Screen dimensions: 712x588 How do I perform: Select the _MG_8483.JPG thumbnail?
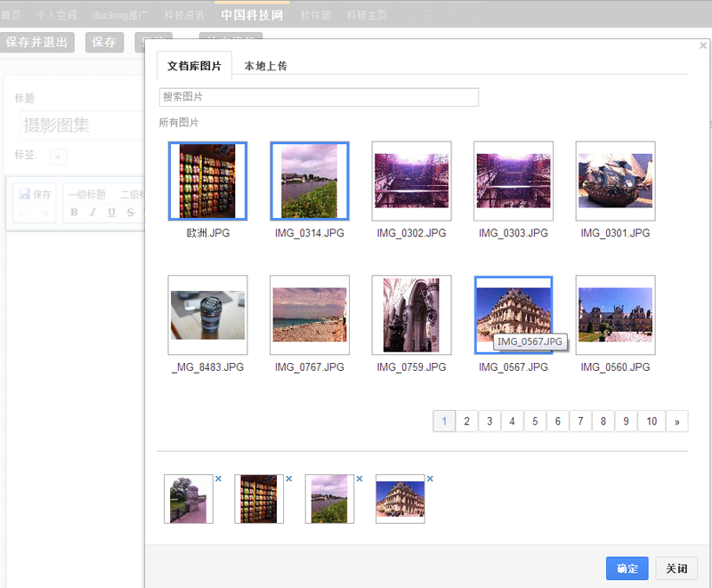pyautogui.click(x=207, y=315)
